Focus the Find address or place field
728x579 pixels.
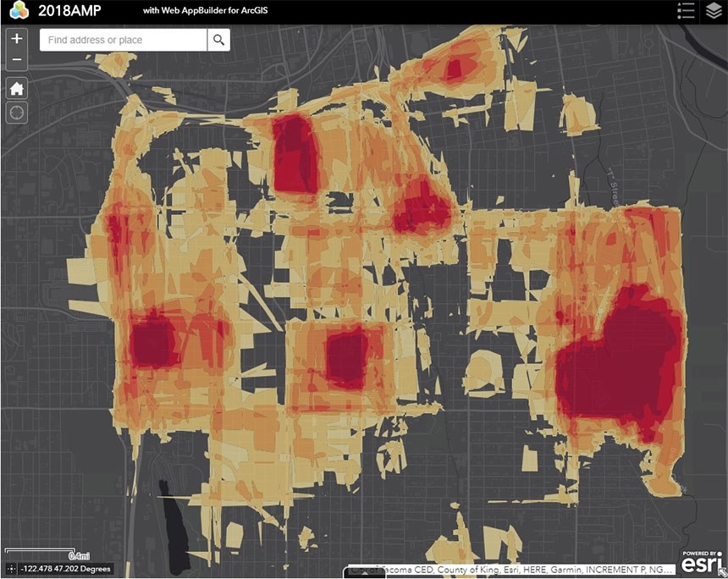(124, 40)
